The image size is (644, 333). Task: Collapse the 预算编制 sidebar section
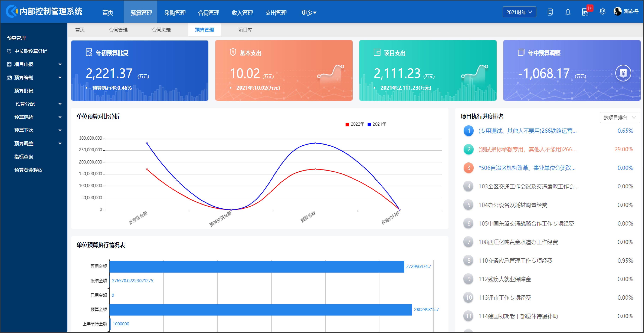[60, 78]
